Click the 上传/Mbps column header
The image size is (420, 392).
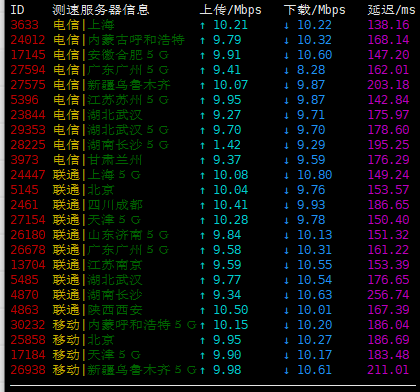click(231, 10)
